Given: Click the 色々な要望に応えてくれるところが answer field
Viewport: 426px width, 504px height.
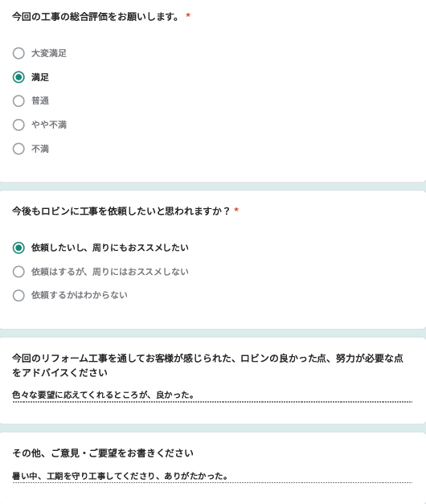Looking at the screenshot, I should click(x=212, y=395).
